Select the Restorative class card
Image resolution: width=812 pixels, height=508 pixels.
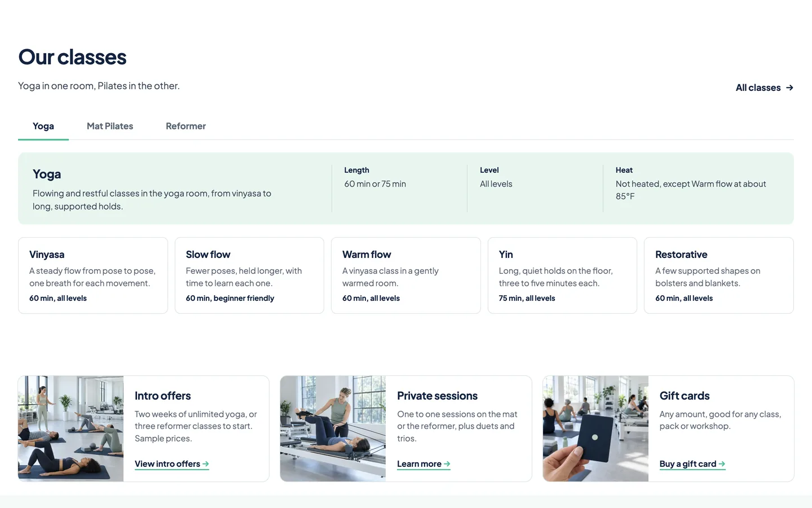(719, 275)
